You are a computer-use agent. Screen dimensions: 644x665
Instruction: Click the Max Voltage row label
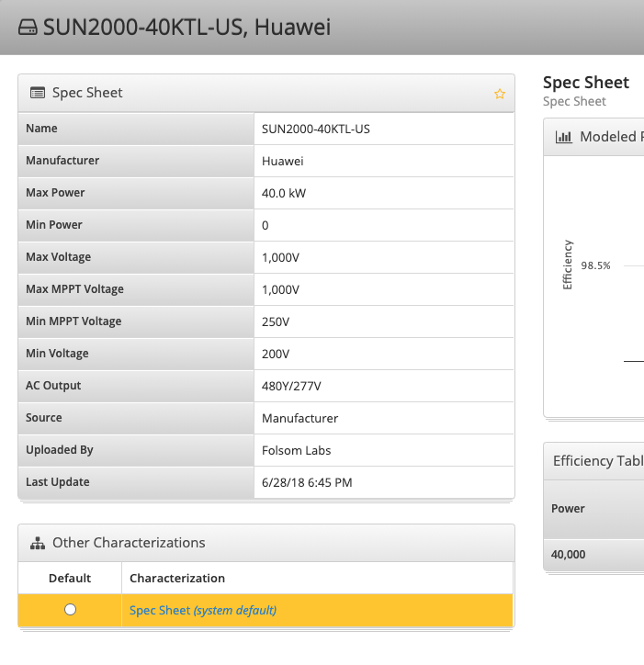(x=59, y=257)
